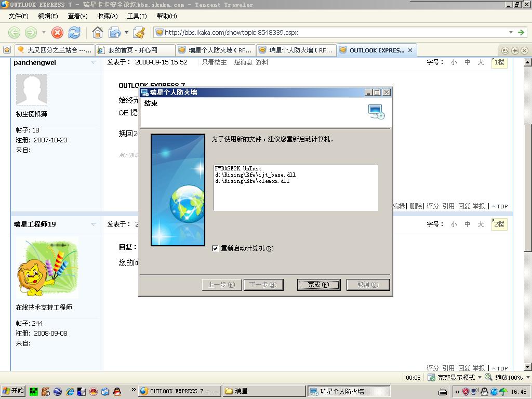Screen dimensions: 532x399
Task: Toggle the restart computer checkbox
Action: [x=215, y=248]
